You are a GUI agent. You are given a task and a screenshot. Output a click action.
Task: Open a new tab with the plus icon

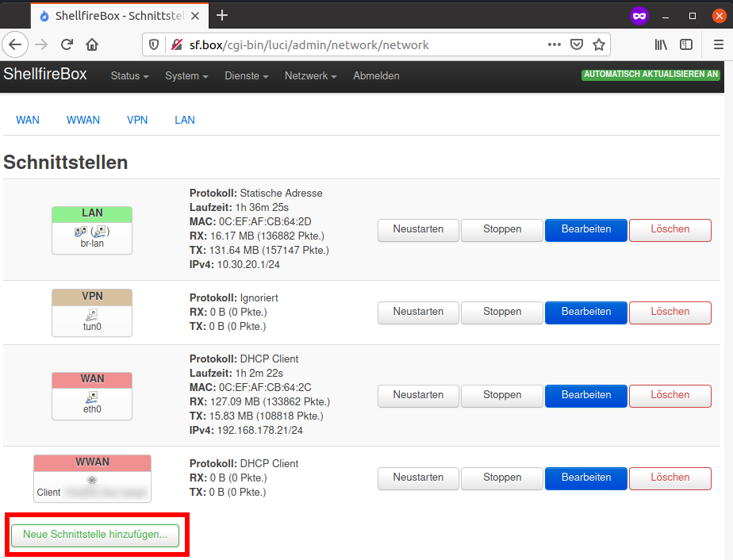(x=222, y=16)
